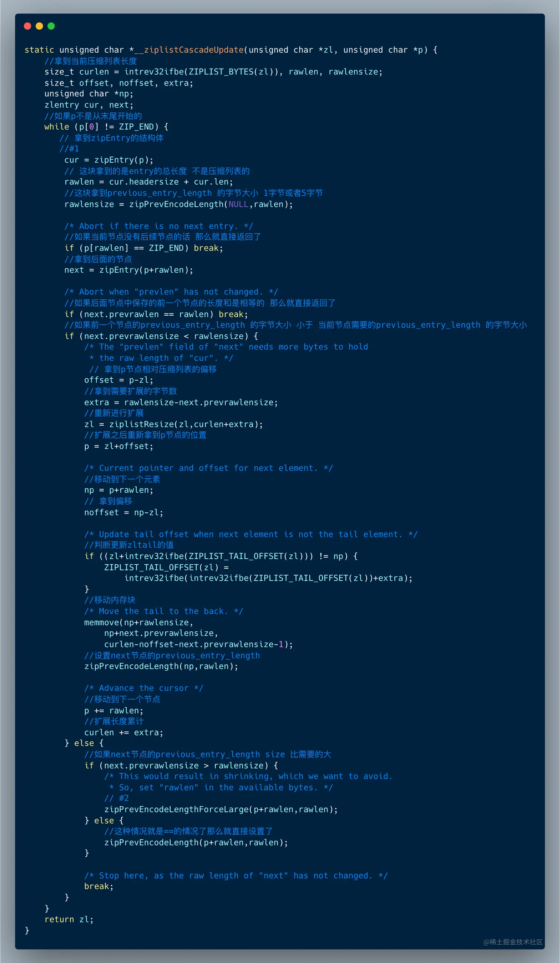The image size is (560, 963).
Task: Click the '// #2' comment
Action: click(117, 798)
